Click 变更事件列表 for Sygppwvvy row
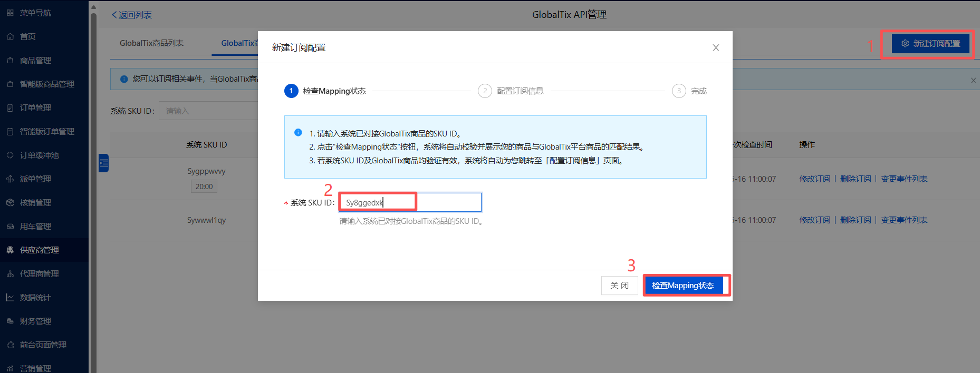The width and height of the screenshot is (980, 373). coord(904,179)
